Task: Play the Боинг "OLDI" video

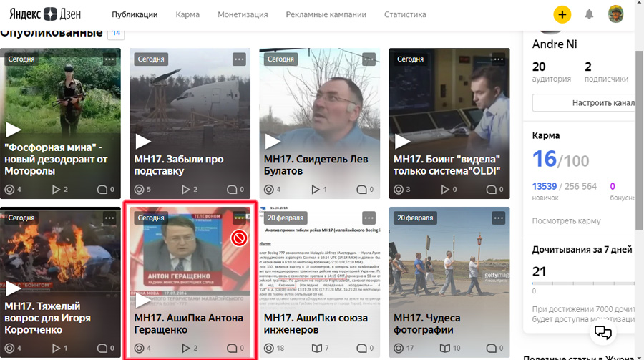Action: pyautogui.click(x=402, y=142)
